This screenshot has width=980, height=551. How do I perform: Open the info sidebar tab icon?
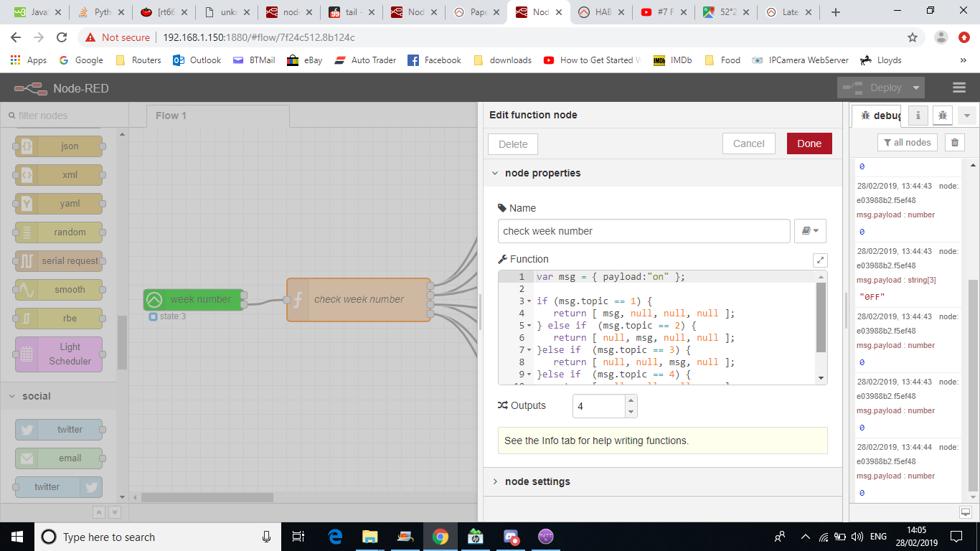coord(918,116)
